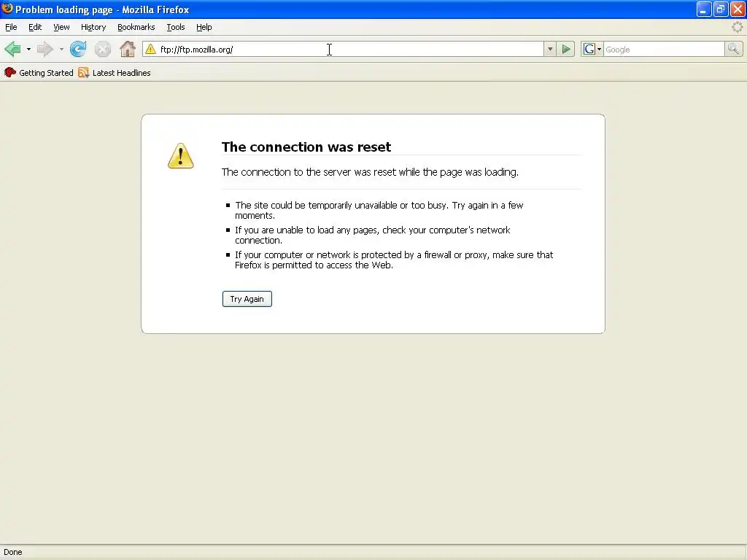This screenshot has height=560, width=747.
Task: Expand the address bar URL dropdown
Action: pos(550,49)
